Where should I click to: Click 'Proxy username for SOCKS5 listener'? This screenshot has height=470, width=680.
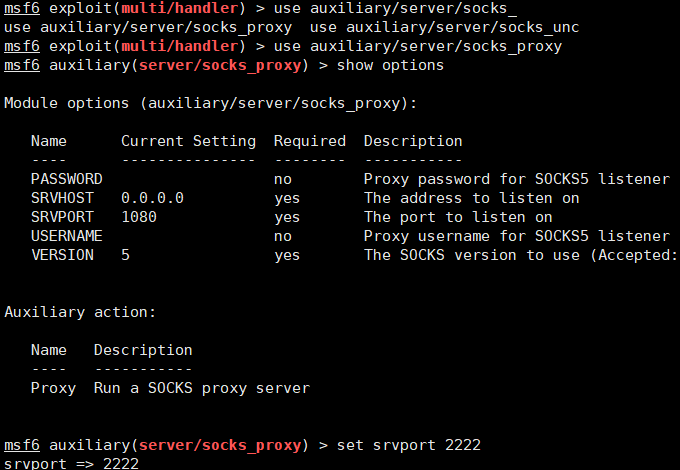(517, 236)
